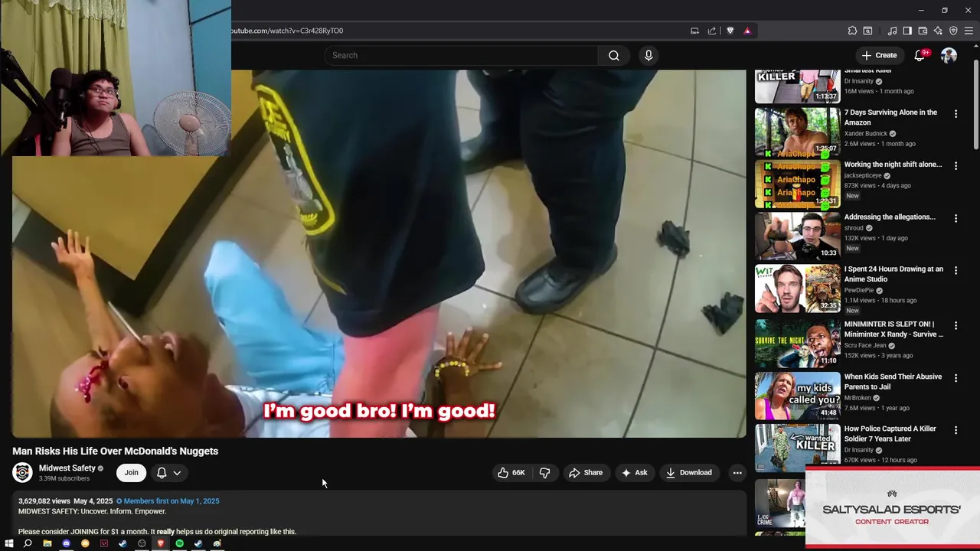Open the PewDiePie anime studio video thumbnail
The image size is (980, 551).
[797, 289]
